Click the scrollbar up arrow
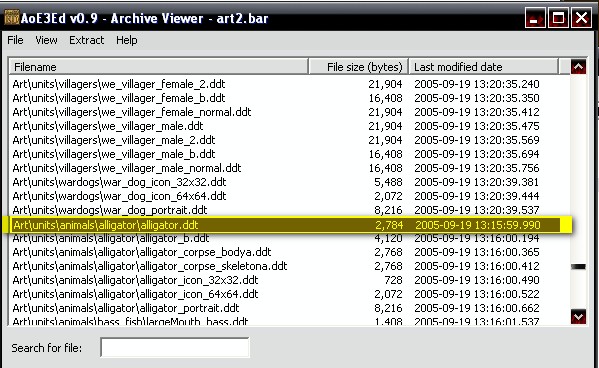 pos(578,67)
